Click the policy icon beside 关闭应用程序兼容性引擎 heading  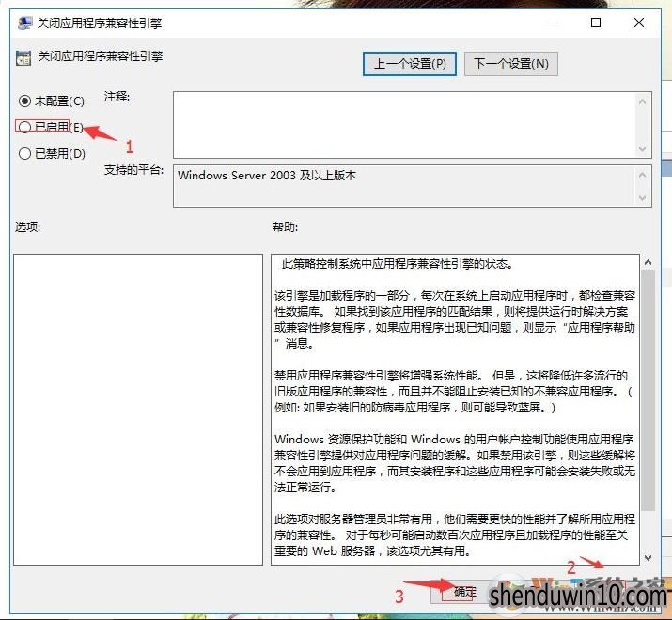pos(23,58)
